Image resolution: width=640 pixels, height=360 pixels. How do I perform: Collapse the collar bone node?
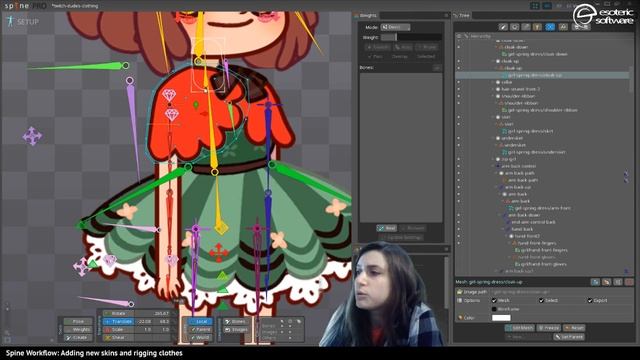tap(493, 82)
